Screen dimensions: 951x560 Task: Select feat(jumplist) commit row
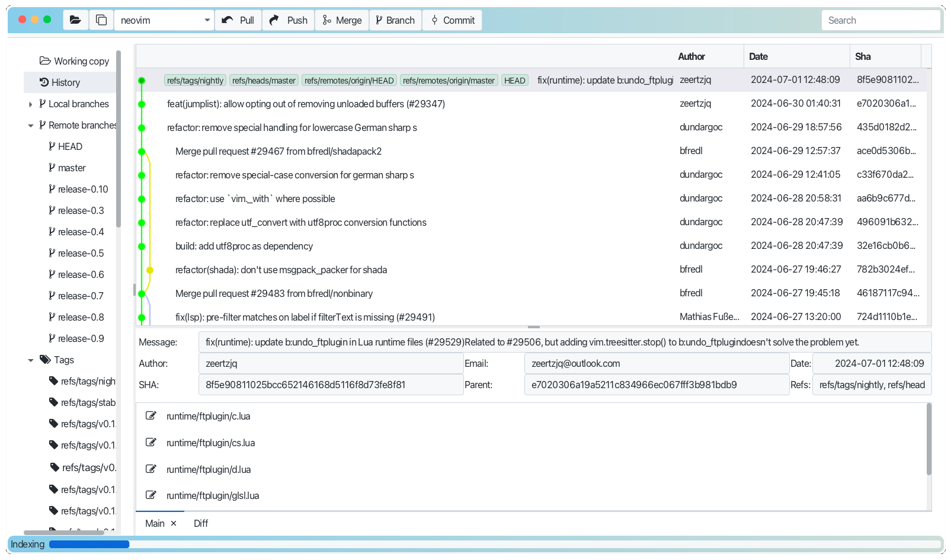tap(530, 104)
